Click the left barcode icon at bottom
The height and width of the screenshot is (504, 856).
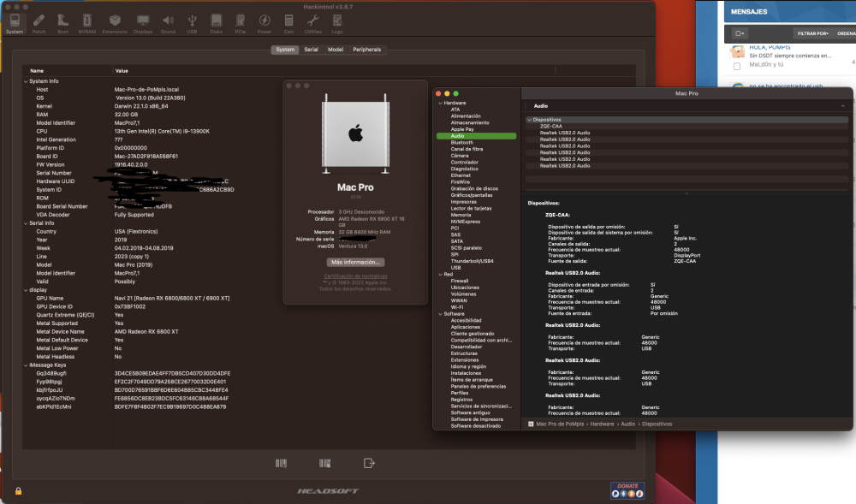pyautogui.click(x=281, y=463)
